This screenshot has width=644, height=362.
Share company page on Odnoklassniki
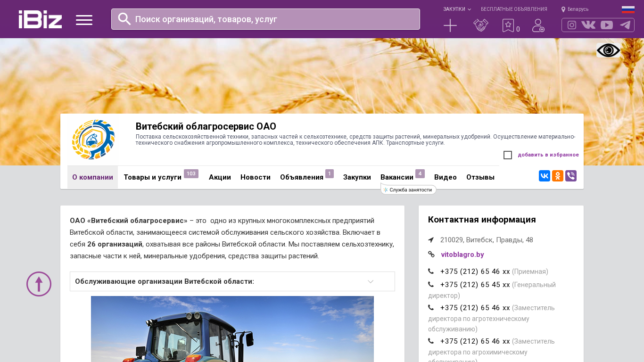pyautogui.click(x=558, y=176)
